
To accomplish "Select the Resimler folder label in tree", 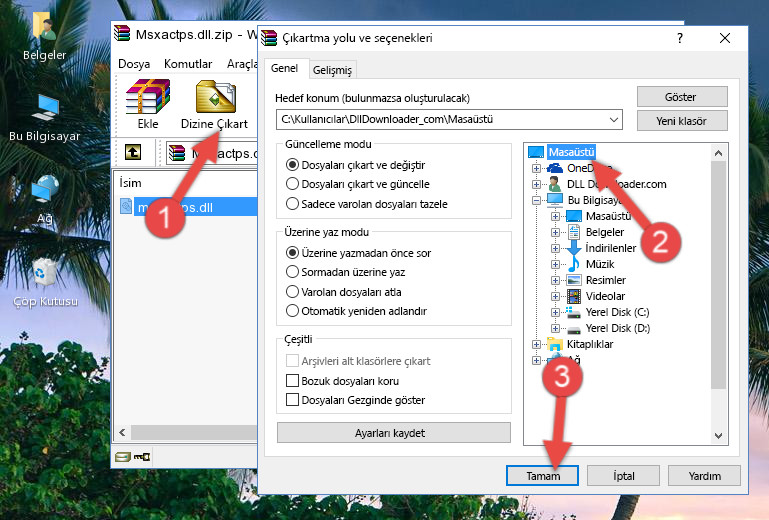I will (x=606, y=280).
